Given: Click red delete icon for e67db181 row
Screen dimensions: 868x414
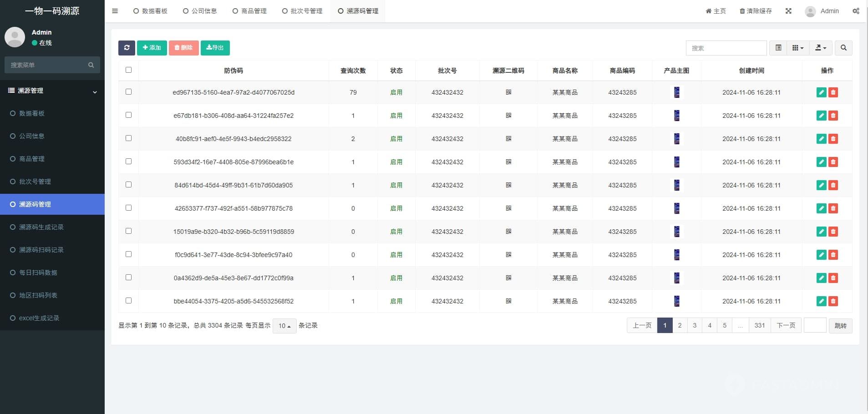Looking at the screenshot, I should [x=833, y=116].
